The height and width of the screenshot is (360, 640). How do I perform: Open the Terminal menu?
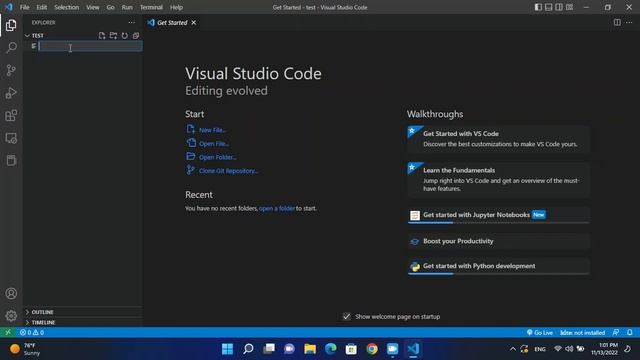(151, 7)
